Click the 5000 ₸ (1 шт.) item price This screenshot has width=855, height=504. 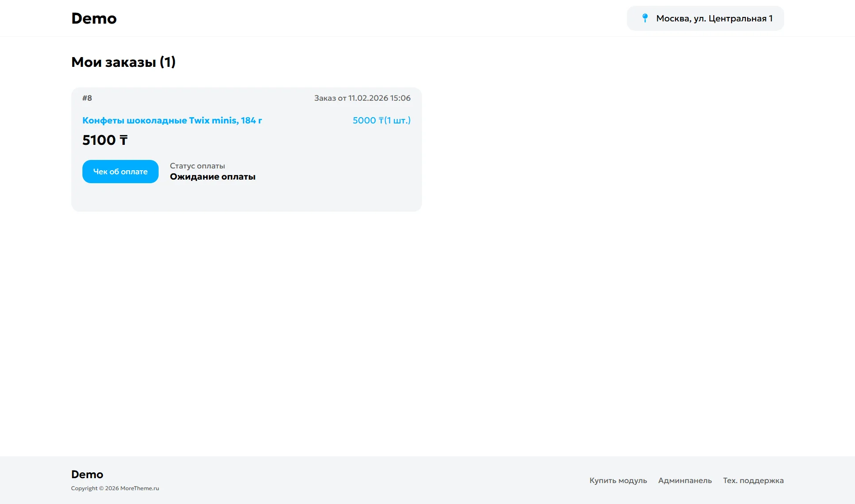(x=381, y=120)
